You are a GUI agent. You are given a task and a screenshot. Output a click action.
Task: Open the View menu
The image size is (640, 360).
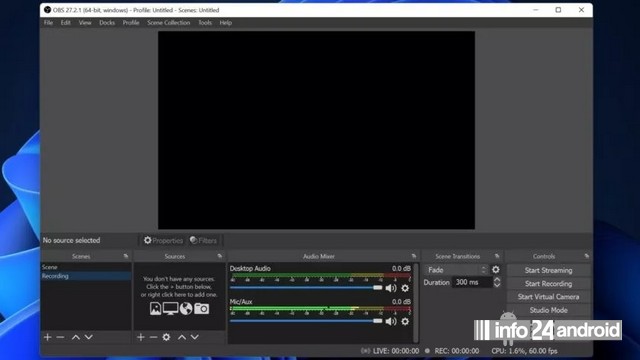pos(85,23)
